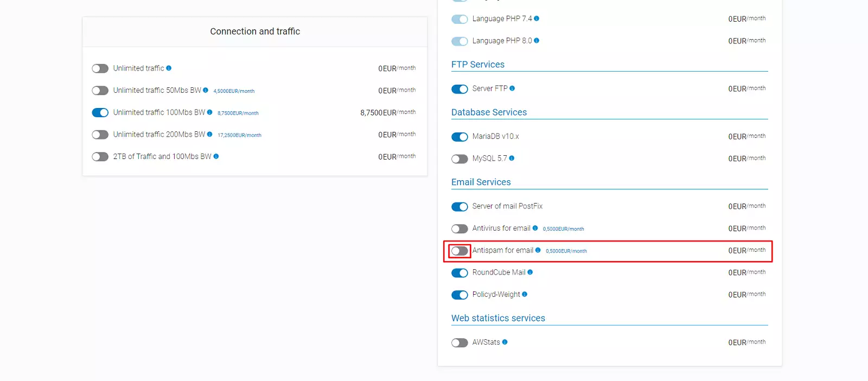Viewport: 868px width, 381px height.
Task: Click info icon beside Language PHP 7.4
Action: pyautogui.click(x=537, y=18)
